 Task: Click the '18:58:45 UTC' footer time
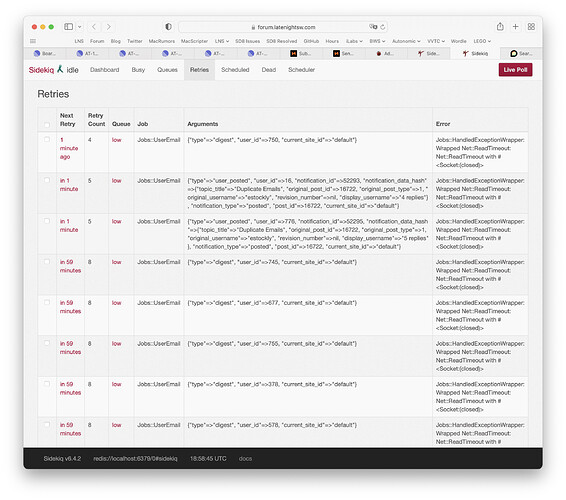(208, 458)
